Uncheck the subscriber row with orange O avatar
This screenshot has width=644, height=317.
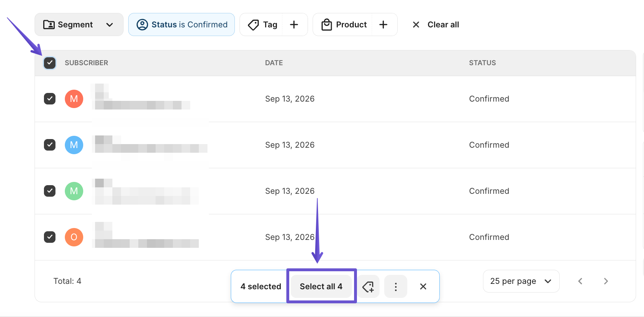click(50, 237)
